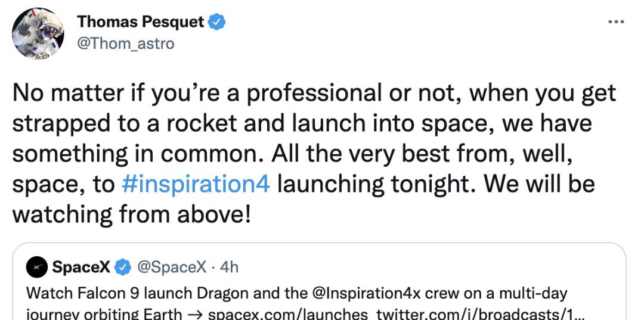
Task: Open the @Thom_astro handle link
Action: coord(125,44)
